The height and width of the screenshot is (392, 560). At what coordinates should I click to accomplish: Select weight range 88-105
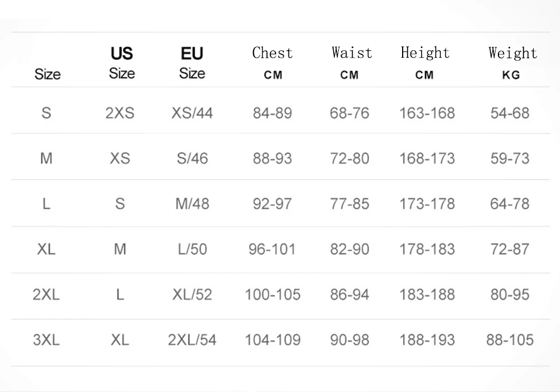(510, 340)
